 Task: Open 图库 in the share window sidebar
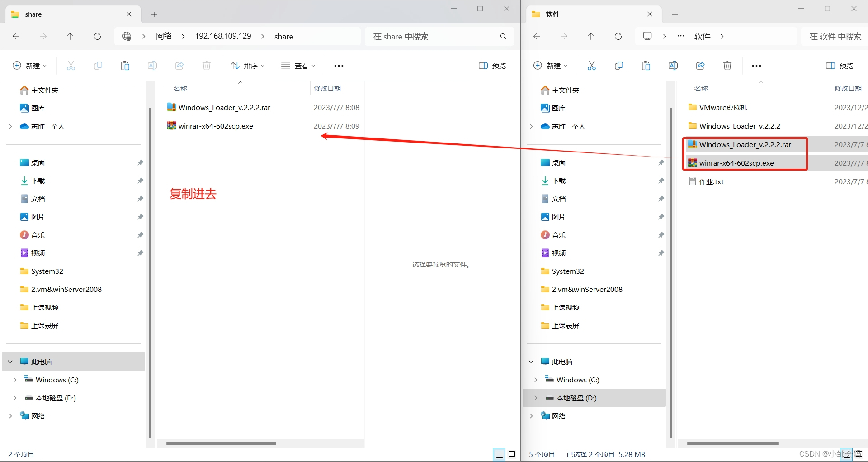click(38, 108)
